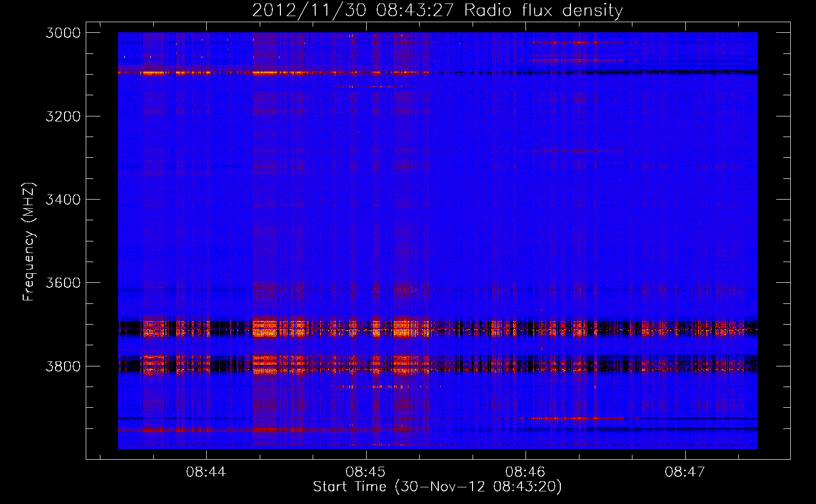Click the 3600 frequency tick label

click(x=63, y=283)
